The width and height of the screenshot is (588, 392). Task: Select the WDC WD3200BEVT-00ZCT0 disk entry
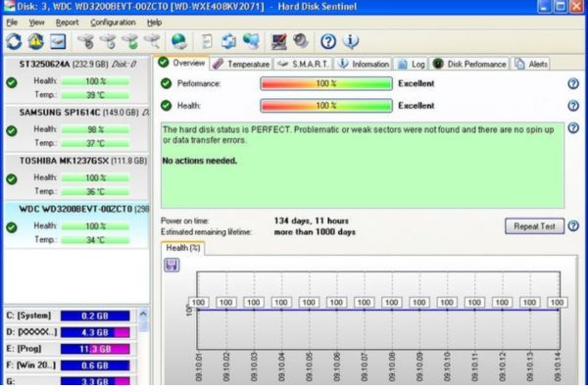pyautogui.click(x=76, y=224)
